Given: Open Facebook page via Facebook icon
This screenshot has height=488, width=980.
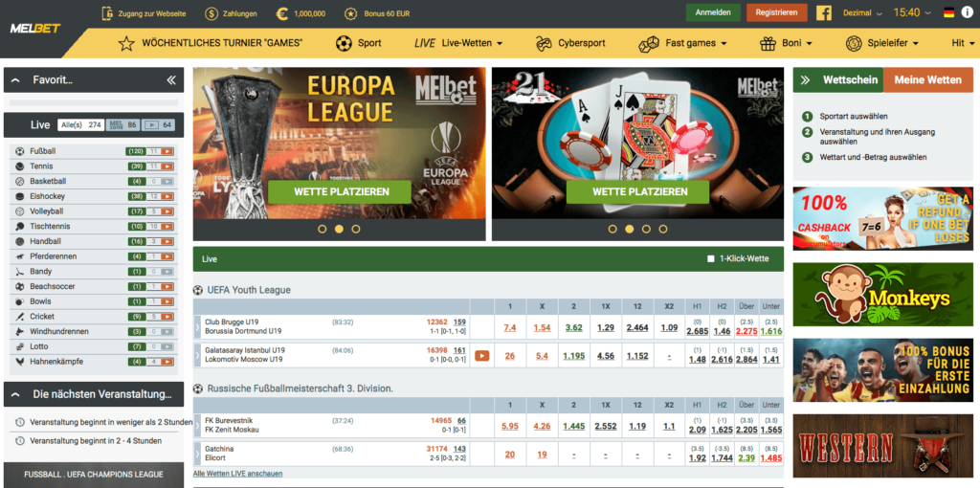Looking at the screenshot, I should [x=824, y=13].
